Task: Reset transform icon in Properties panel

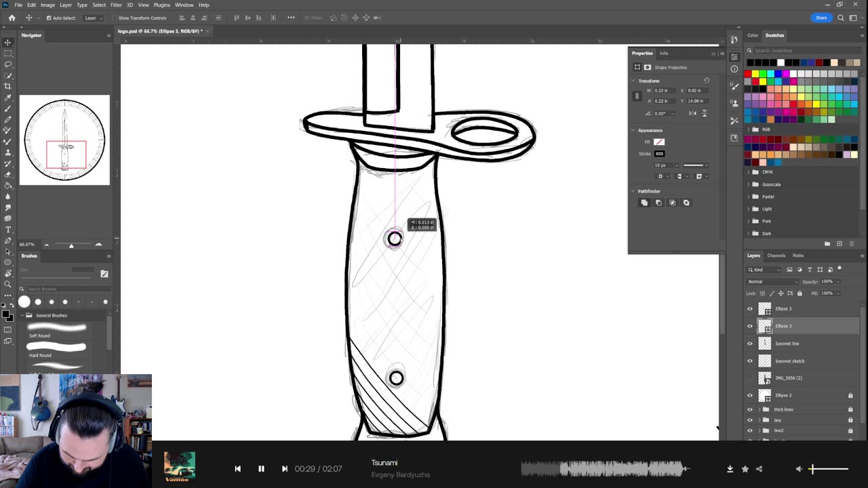Action: (x=707, y=81)
